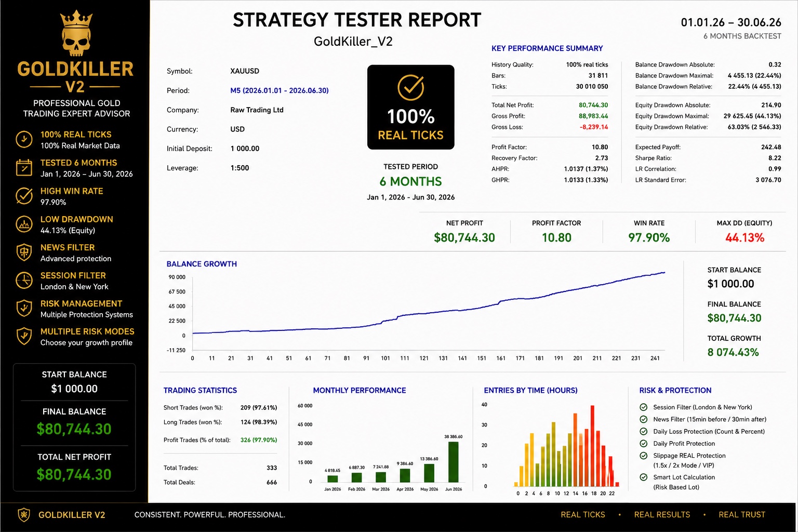Click the Jun 2026 bar in Monthly Performance
The image size is (798, 532).
(x=454, y=462)
